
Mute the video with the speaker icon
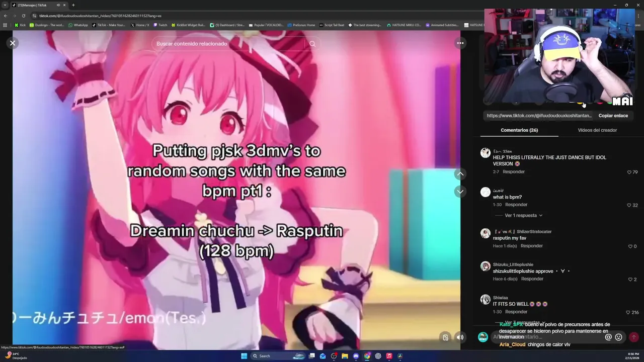tap(460, 337)
